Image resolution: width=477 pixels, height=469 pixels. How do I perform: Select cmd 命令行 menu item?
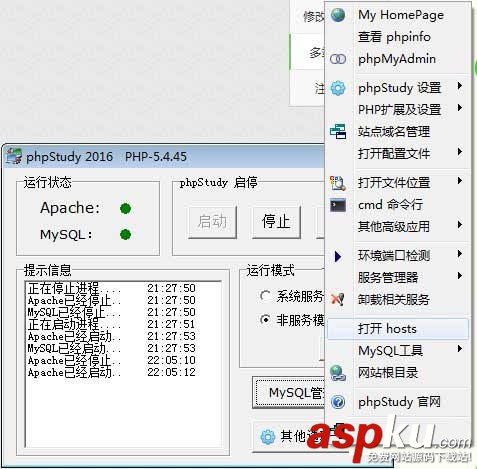(398, 205)
